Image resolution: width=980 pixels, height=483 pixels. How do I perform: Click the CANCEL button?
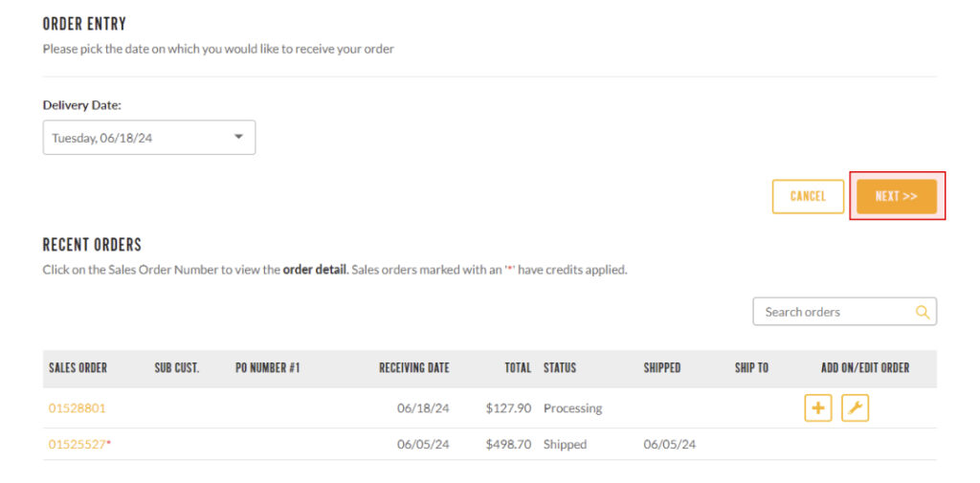pyautogui.click(x=808, y=196)
